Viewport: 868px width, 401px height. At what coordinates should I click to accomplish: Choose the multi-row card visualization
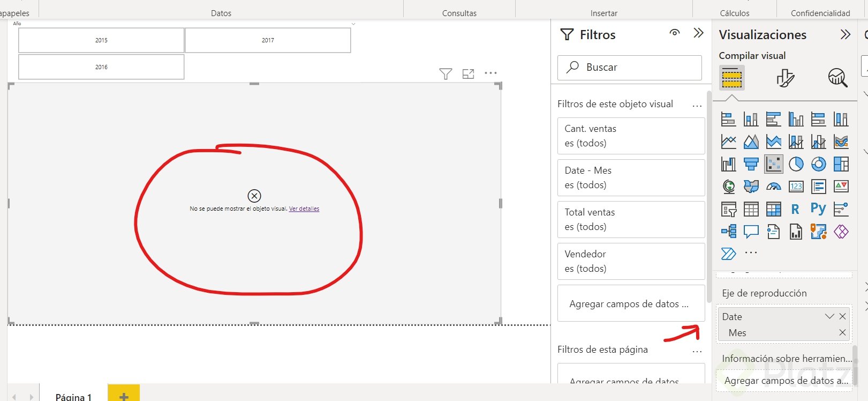coord(818,187)
